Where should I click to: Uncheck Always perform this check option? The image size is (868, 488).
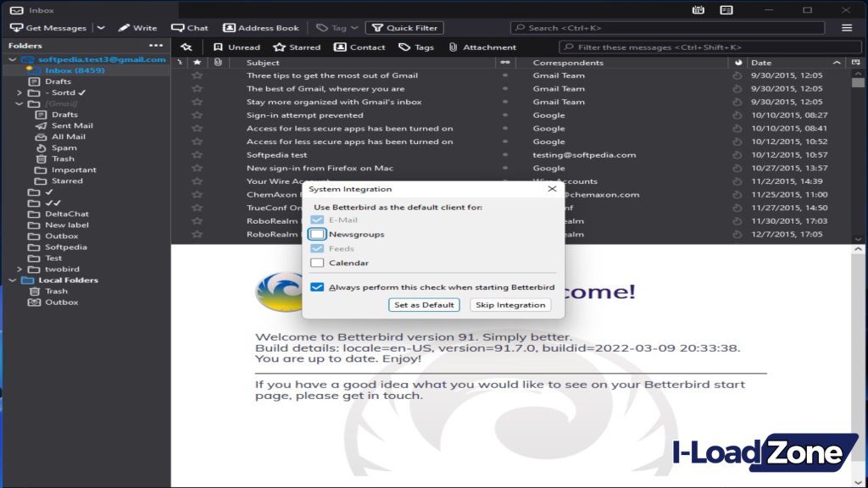pos(318,287)
